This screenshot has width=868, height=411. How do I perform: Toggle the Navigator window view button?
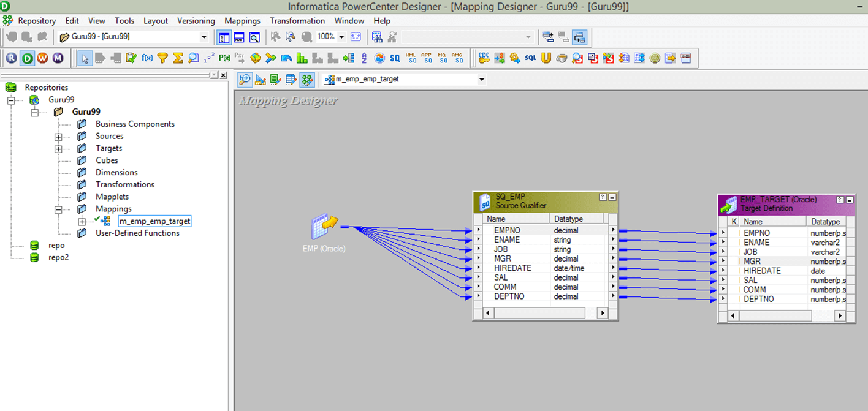click(224, 37)
